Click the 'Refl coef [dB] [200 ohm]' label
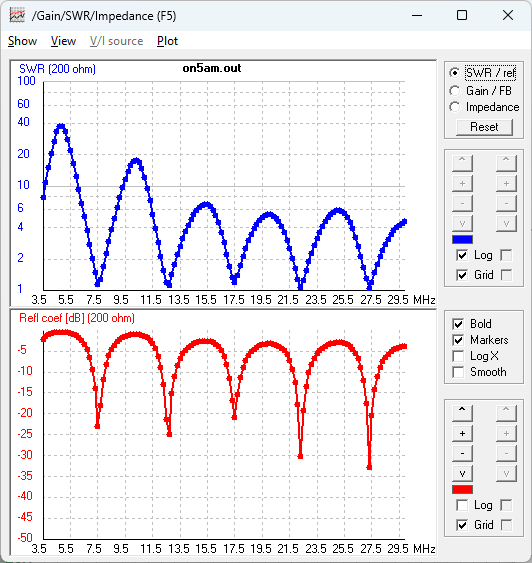 pos(77,318)
